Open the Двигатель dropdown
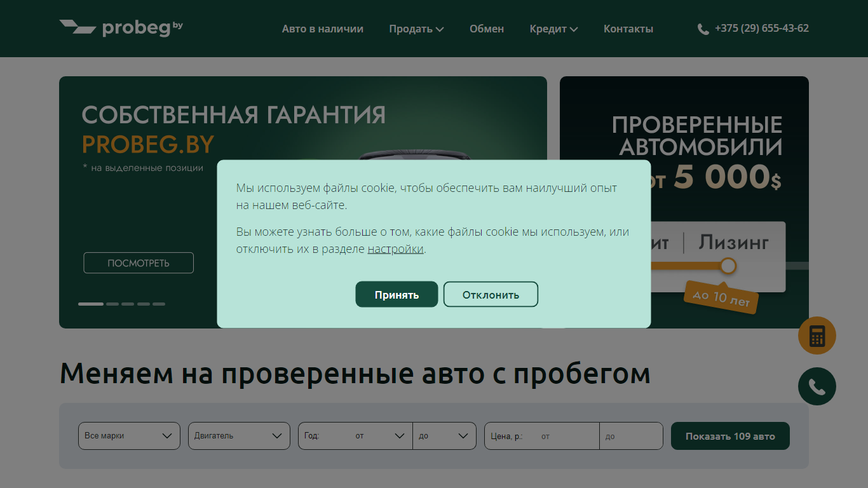The height and width of the screenshot is (488, 868). pyautogui.click(x=239, y=436)
